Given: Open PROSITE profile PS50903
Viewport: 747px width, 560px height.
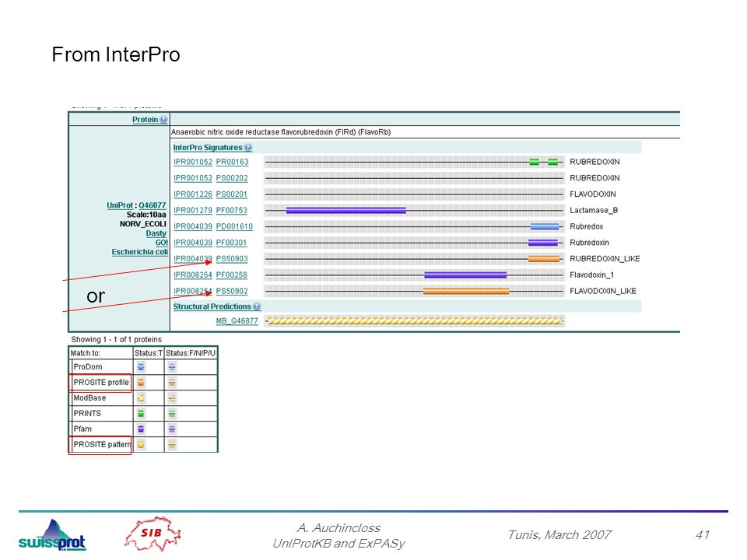Looking at the screenshot, I should tap(232, 259).
